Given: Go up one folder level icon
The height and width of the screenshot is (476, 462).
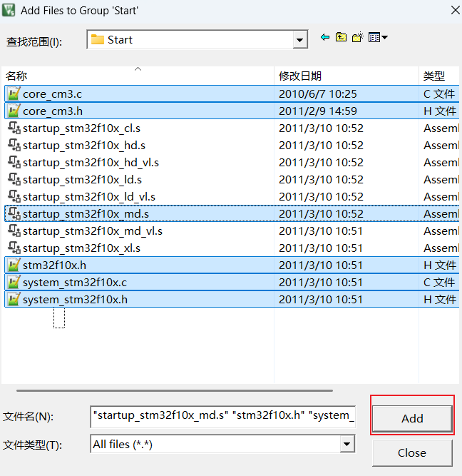Looking at the screenshot, I should (x=341, y=37).
